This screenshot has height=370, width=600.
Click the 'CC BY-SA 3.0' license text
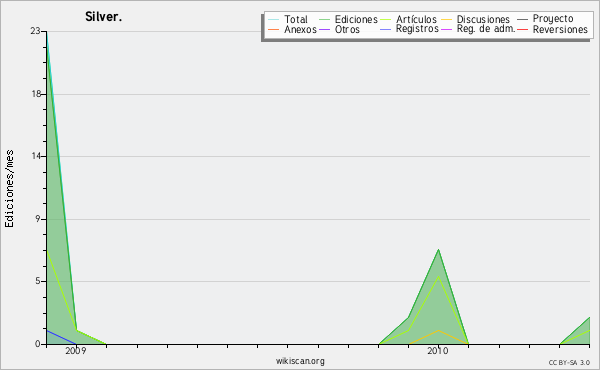click(569, 362)
